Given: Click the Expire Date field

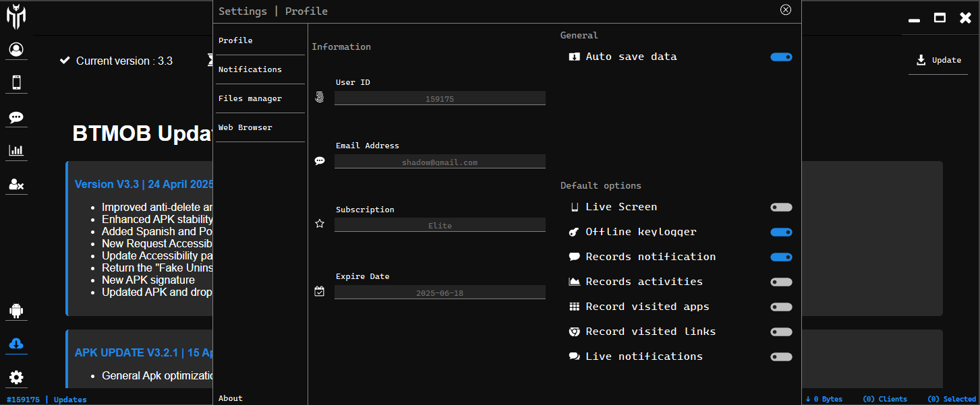Looking at the screenshot, I should pos(440,293).
